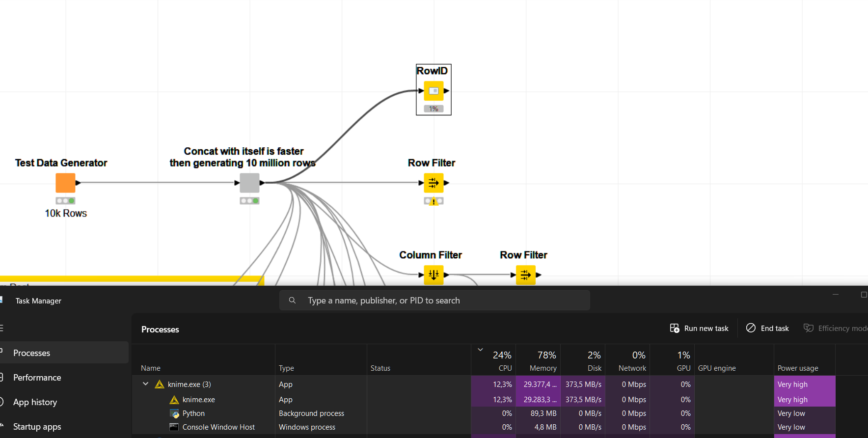Click the Run new task icon
This screenshot has height=438, width=868.
point(675,328)
